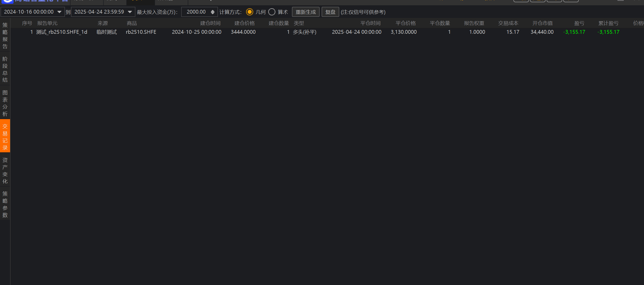Switch to the 资产变化 sidebar tab
This screenshot has height=285, width=644.
click(5, 170)
